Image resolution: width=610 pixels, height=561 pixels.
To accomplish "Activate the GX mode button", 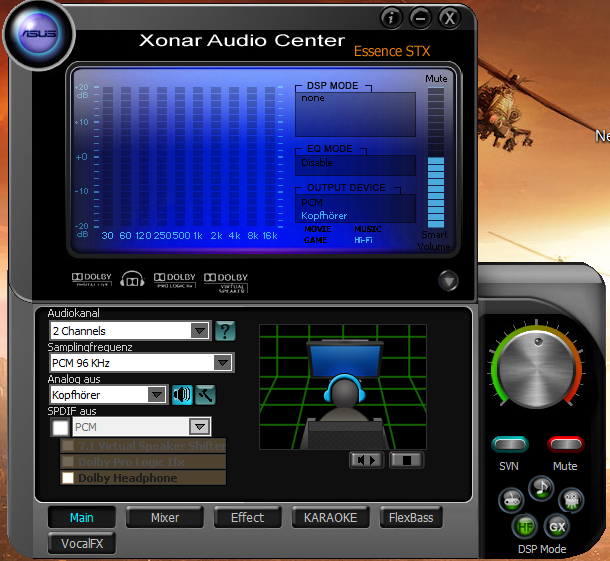I will (557, 527).
